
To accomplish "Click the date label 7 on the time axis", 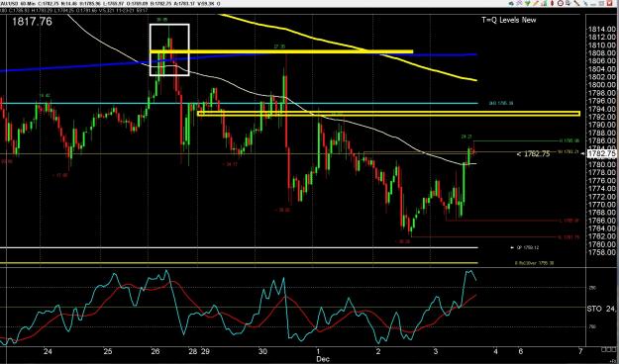I will (580, 351).
